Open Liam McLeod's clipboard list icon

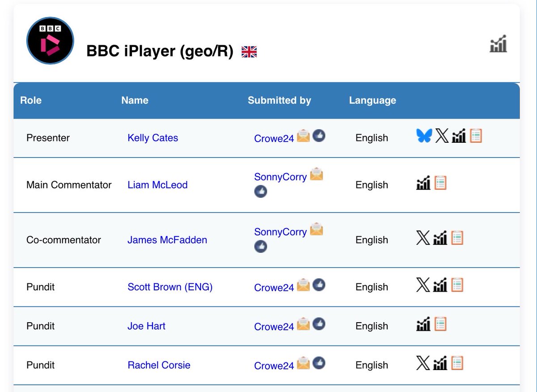[441, 183]
